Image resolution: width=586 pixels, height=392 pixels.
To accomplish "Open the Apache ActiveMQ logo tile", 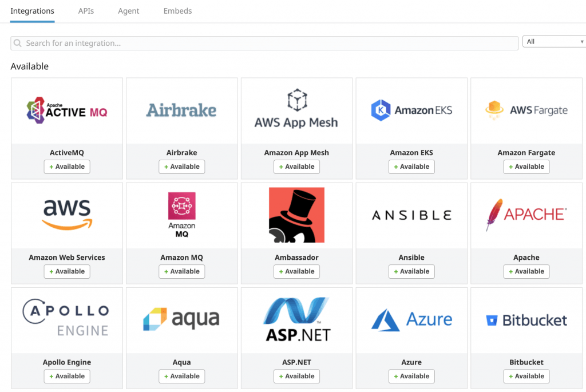I will pos(67,110).
